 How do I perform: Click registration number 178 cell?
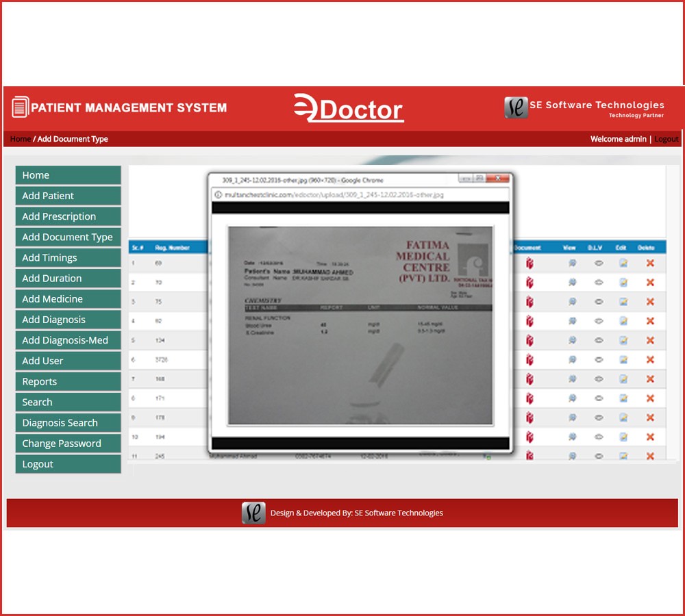coord(160,418)
